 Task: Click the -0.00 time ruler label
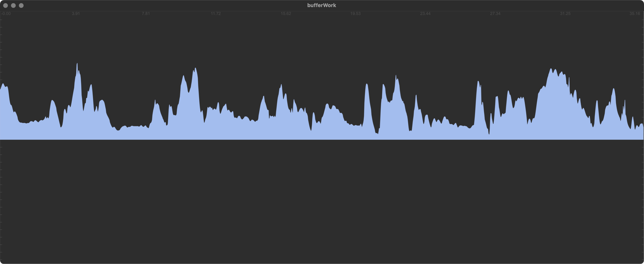click(x=6, y=14)
